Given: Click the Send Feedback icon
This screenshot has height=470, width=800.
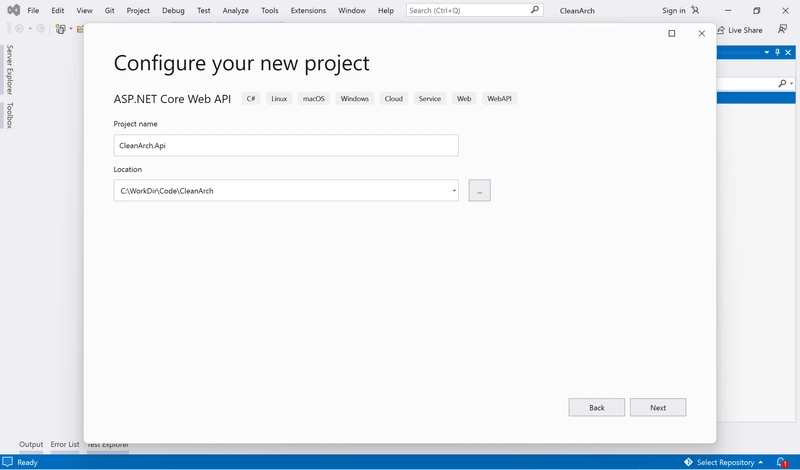Looking at the screenshot, I should [x=782, y=30].
